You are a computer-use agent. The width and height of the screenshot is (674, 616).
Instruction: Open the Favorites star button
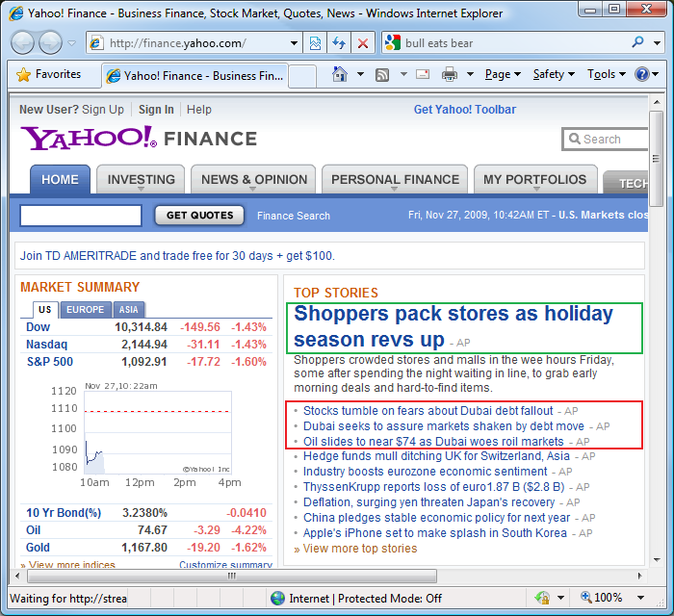click(x=48, y=74)
